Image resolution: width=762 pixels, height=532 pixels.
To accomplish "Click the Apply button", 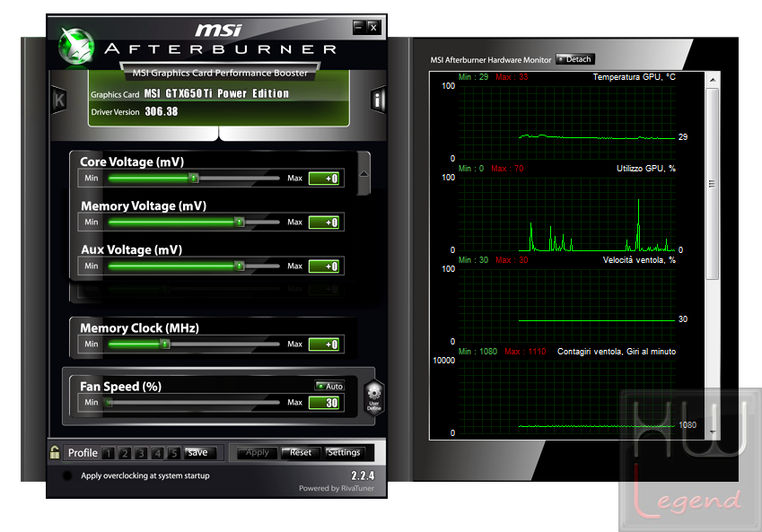I will 257,453.
